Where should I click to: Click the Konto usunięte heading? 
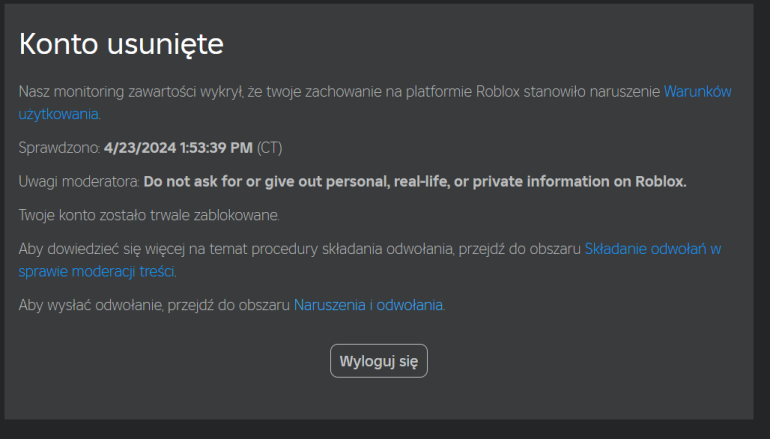coord(121,44)
